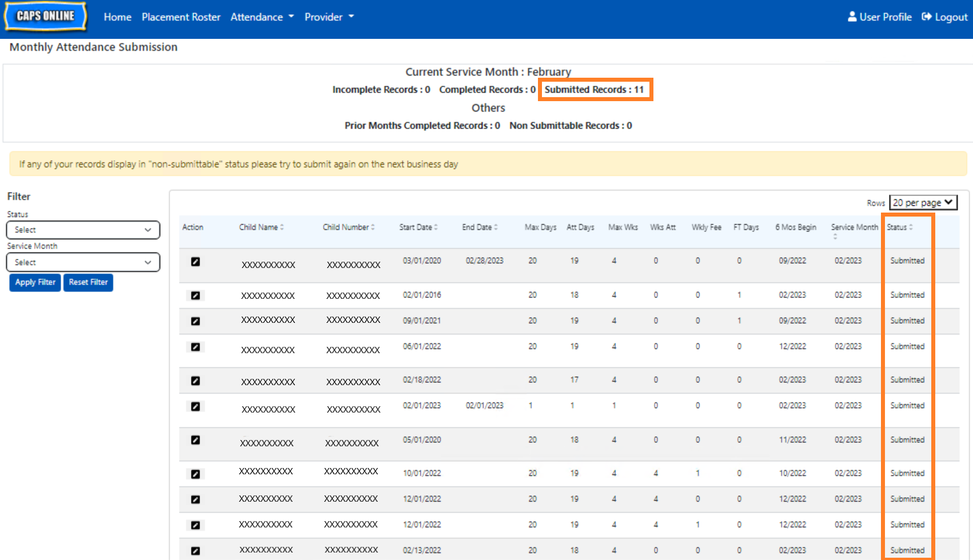Change rows per page dropdown
The width and height of the screenshot is (973, 560).
pos(923,203)
